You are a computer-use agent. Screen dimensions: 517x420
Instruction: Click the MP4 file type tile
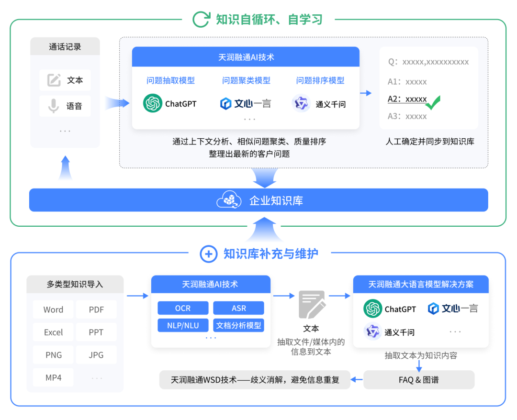coord(54,377)
